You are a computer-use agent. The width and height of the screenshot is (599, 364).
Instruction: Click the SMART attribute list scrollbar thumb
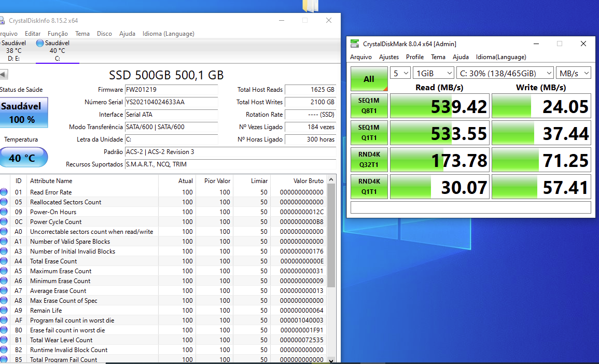[x=331, y=235]
